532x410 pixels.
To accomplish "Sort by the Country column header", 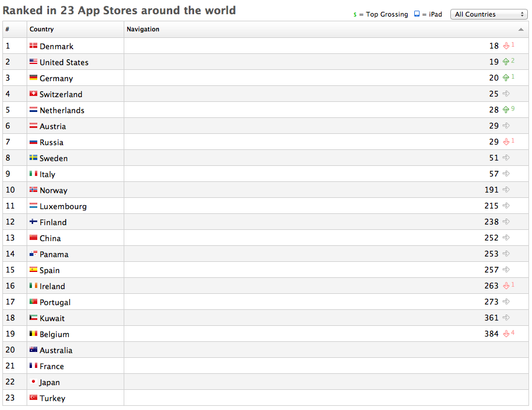I will click(x=41, y=29).
